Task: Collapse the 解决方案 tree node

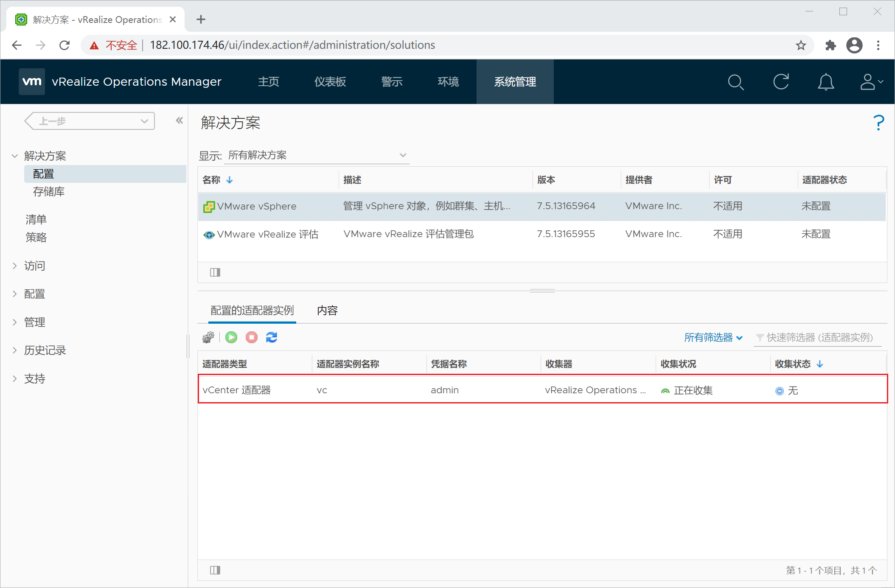Action: 15,156
